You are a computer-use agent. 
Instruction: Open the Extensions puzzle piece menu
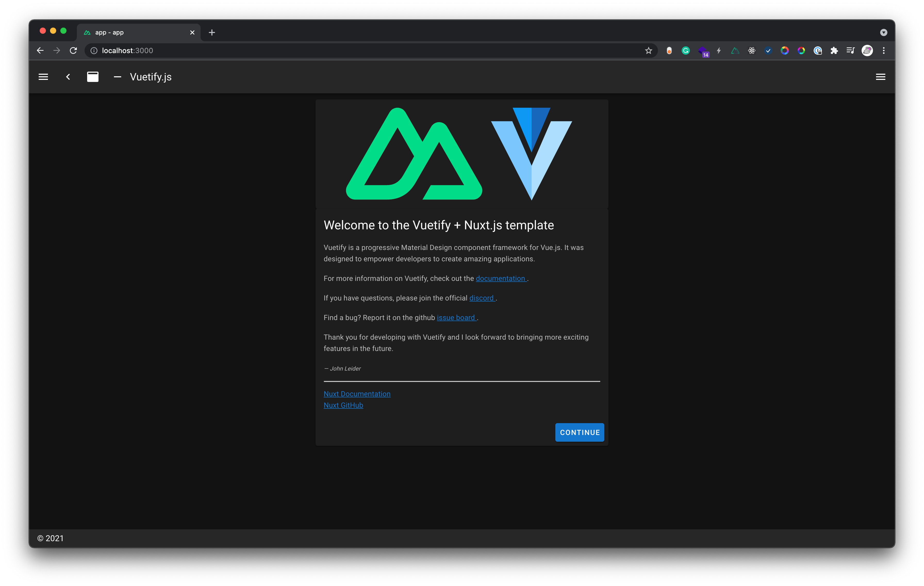[834, 51]
